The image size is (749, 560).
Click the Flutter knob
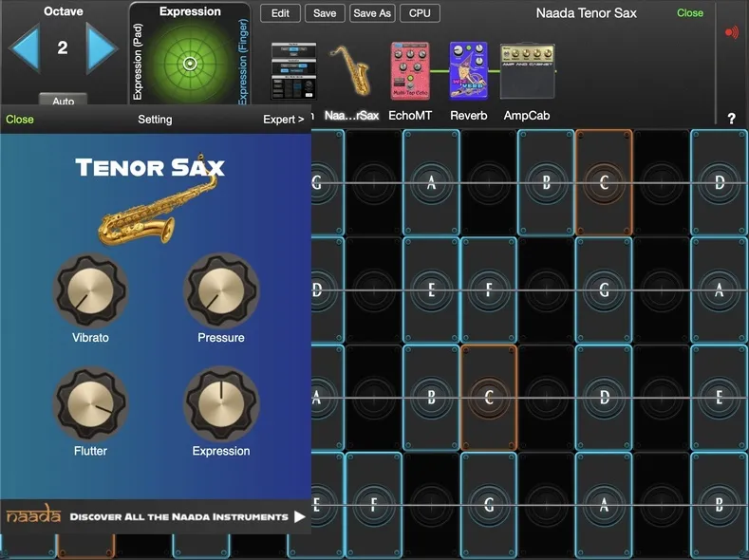click(90, 404)
